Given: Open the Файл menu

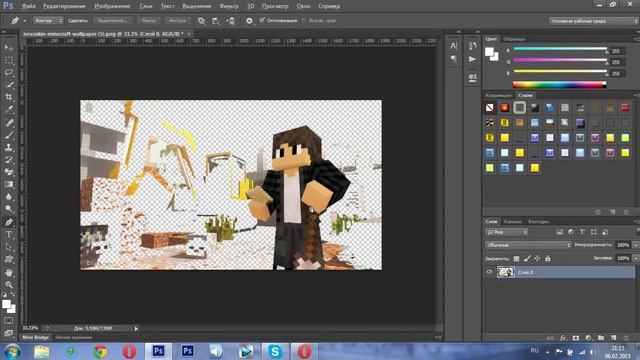Looking at the screenshot, I should tap(28, 6).
